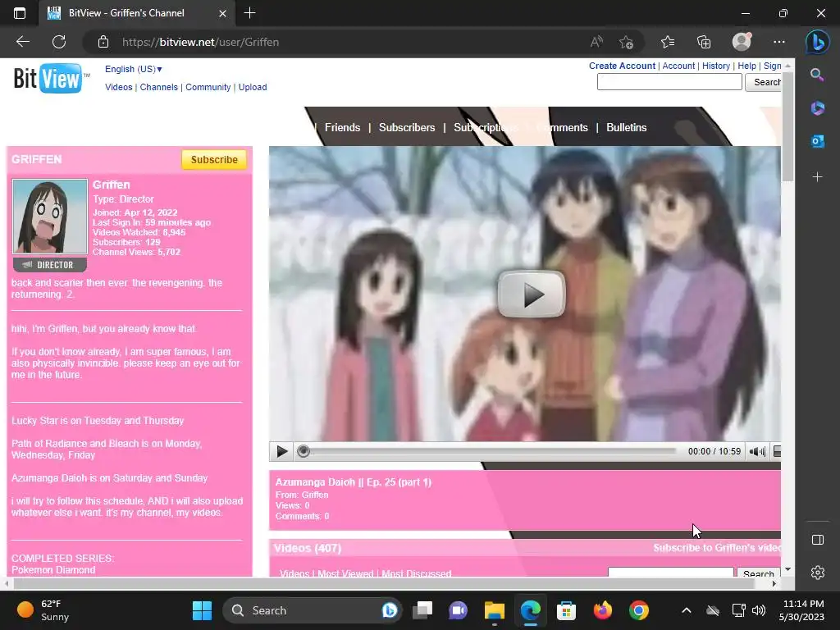Open sidebar settings gear
Screen dimensions: 840x630
[818, 573]
